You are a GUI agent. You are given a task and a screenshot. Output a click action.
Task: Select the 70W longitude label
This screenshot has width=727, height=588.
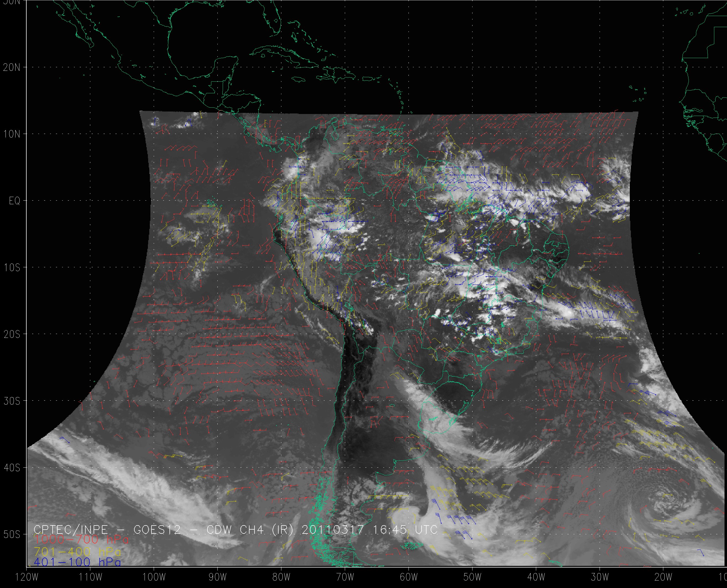pyautogui.click(x=345, y=577)
